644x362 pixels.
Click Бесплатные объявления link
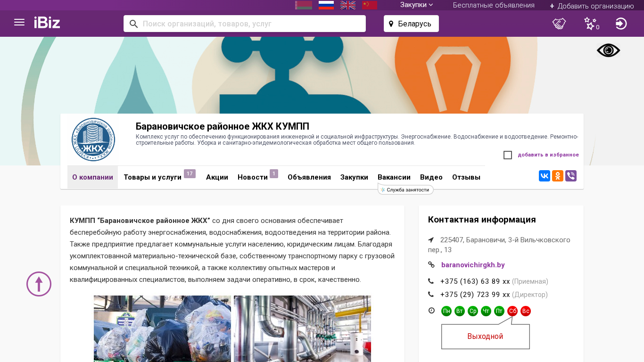coord(494,5)
